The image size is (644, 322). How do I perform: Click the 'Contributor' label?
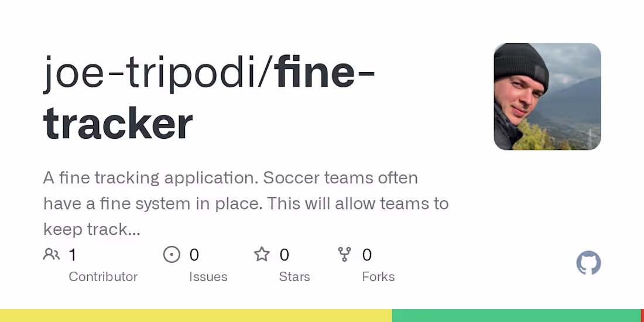click(x=103, y=277)
